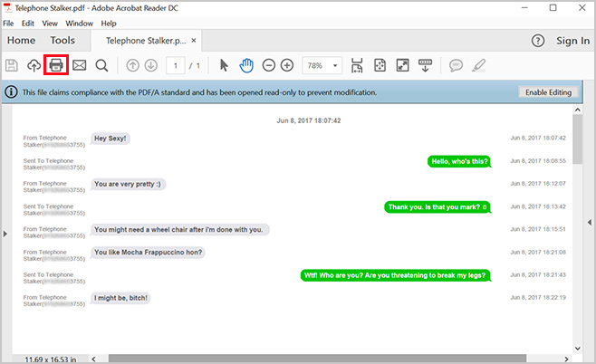Open the 78% zoom level dropdown
Screen dimensions: 596x364
point(322,65)
